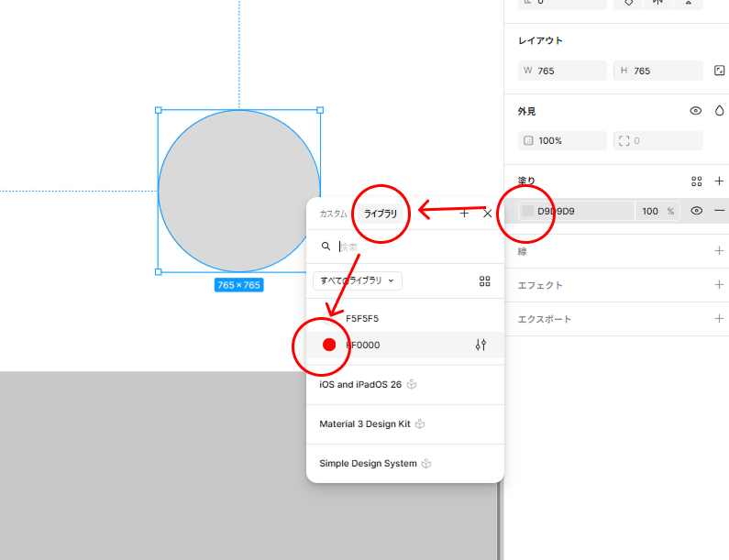Image resolution: width=729 pixels, height=560 pixels.
Task: Add an effect via エフェクト plus button
Action: coord(719,285)
